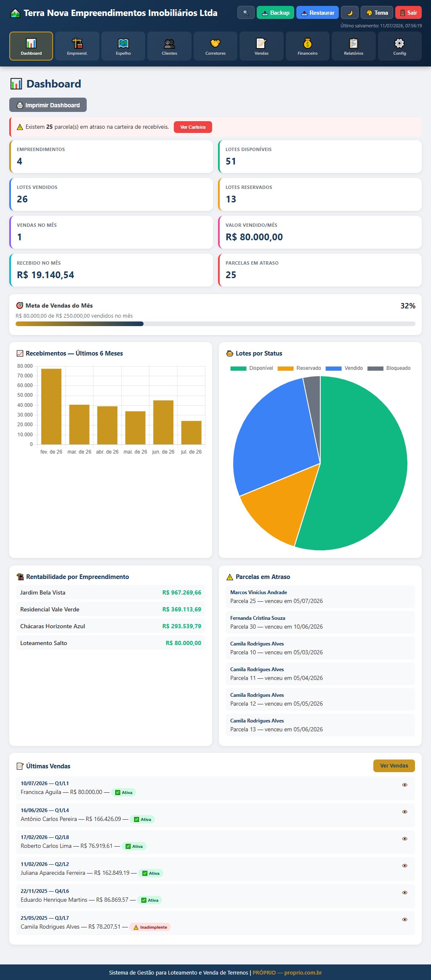
Task: Click the Restaurar button
Action: pyautogui.click(x=317, y=13)
